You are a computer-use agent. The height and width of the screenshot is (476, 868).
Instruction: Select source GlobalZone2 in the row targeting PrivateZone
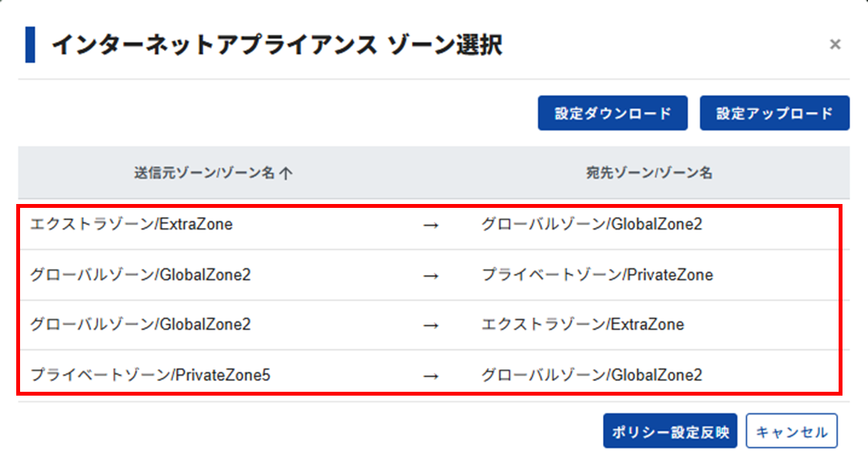click(141, 275)
